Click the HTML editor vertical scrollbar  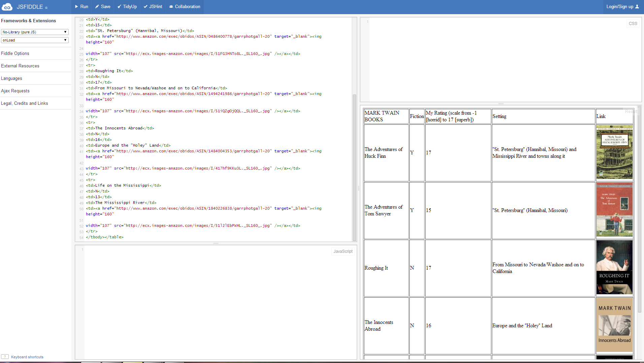pyautogui.click(x=354, y=167)
